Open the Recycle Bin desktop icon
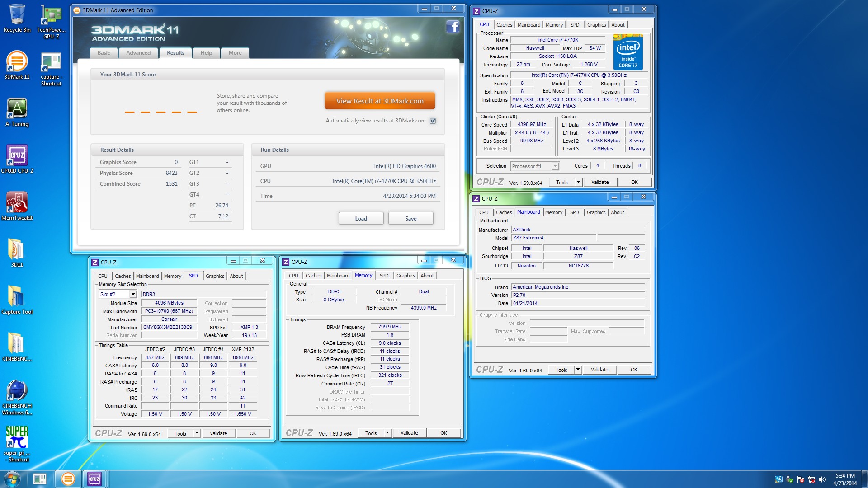Viewport: 868px width, 488px height. click(17, 19)
